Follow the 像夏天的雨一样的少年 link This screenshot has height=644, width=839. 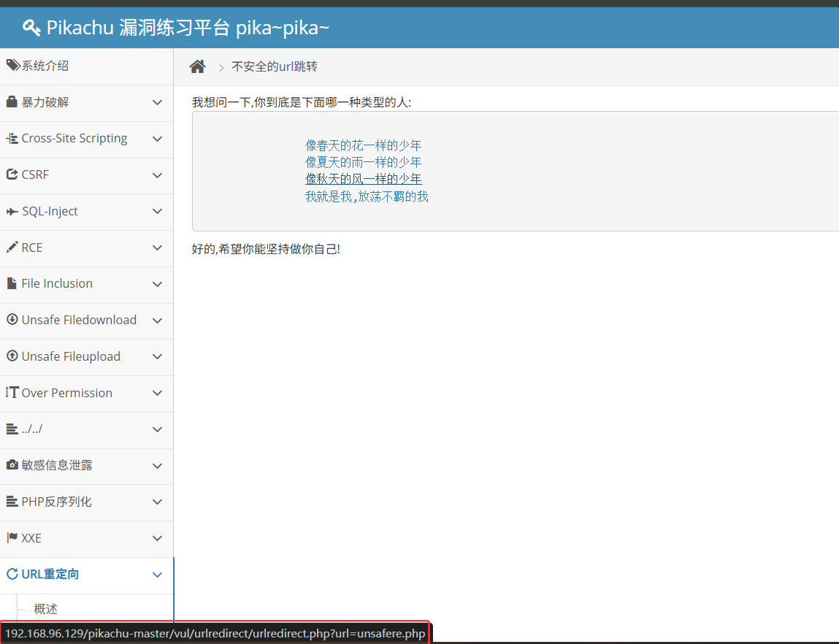(364, 162)
